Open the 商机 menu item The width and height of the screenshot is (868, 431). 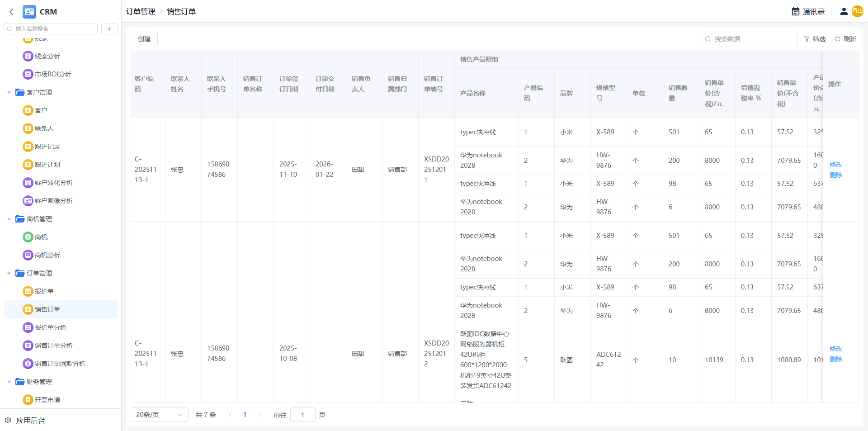point(41,237)
